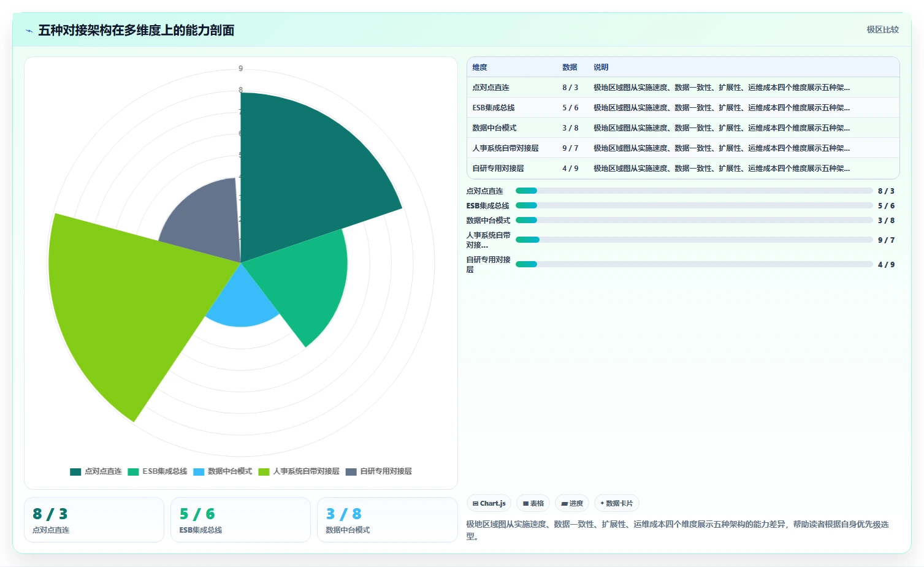Select the Chart.js tag chip

(x=489, y=503)
